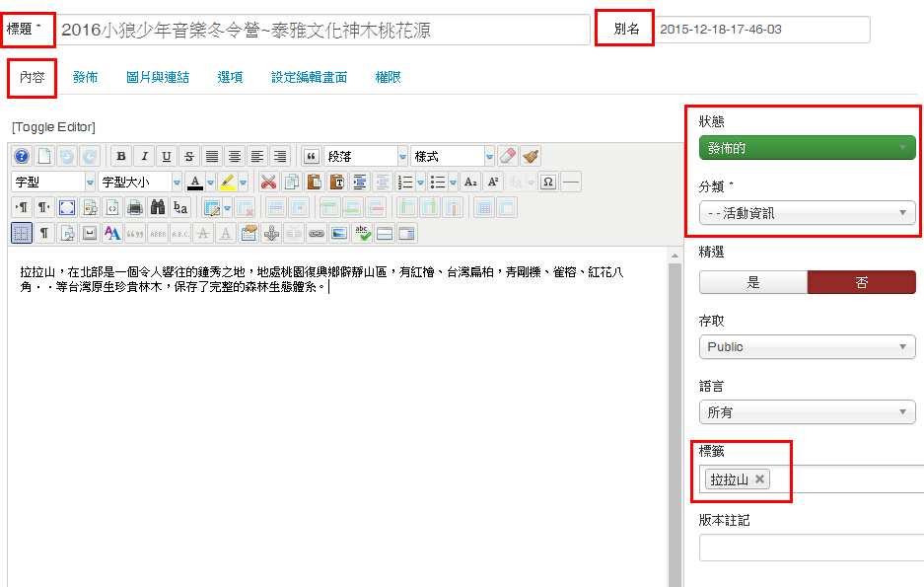Open Find with the binoculars icon

(157, 207)
